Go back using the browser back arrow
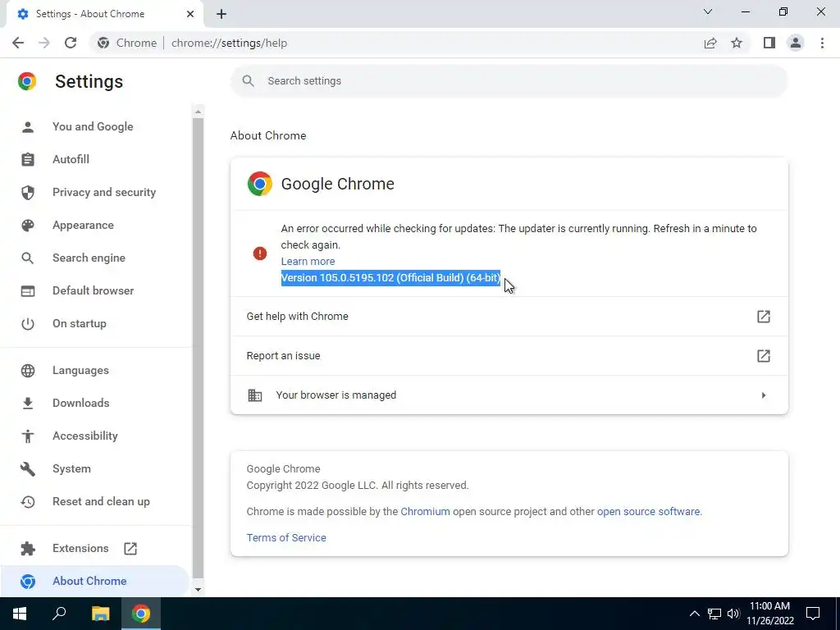This screenshot has height=630, width=840. tap(18, 43)
